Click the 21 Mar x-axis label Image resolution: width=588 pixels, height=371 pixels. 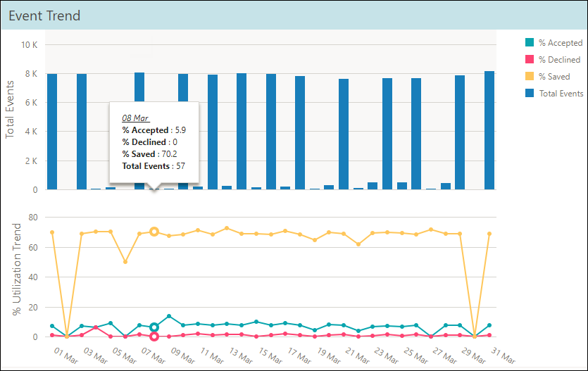click(x=352, y=353)
